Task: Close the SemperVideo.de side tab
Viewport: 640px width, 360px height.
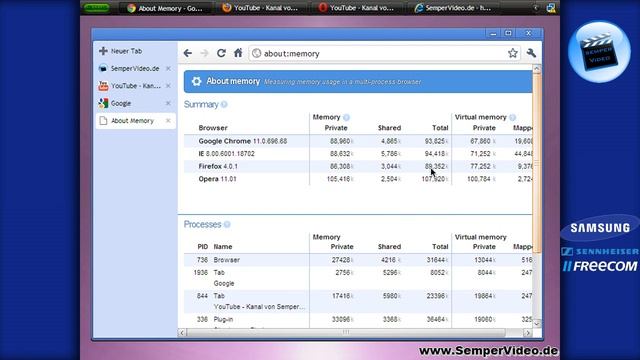Action: (x=168, y=69)
